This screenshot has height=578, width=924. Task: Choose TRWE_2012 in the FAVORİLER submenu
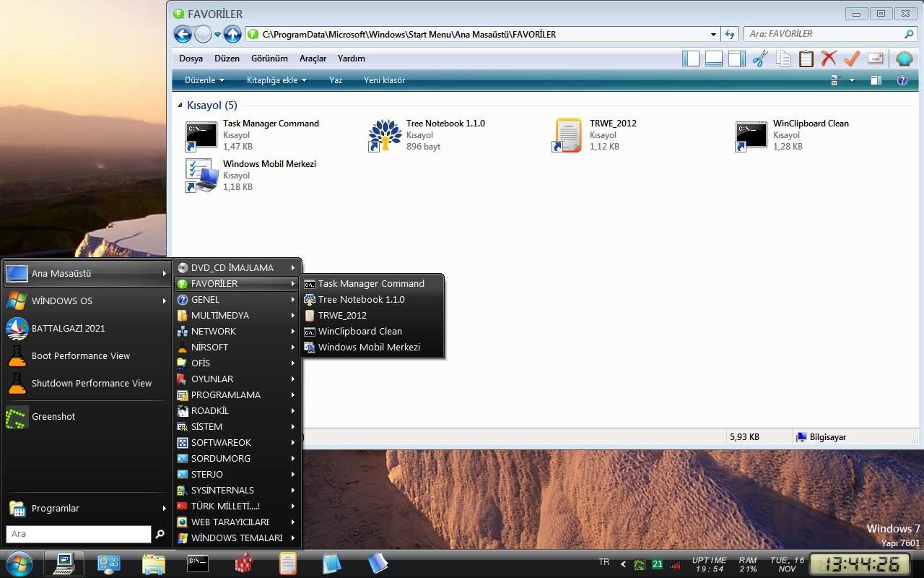(x=372, y=316)
